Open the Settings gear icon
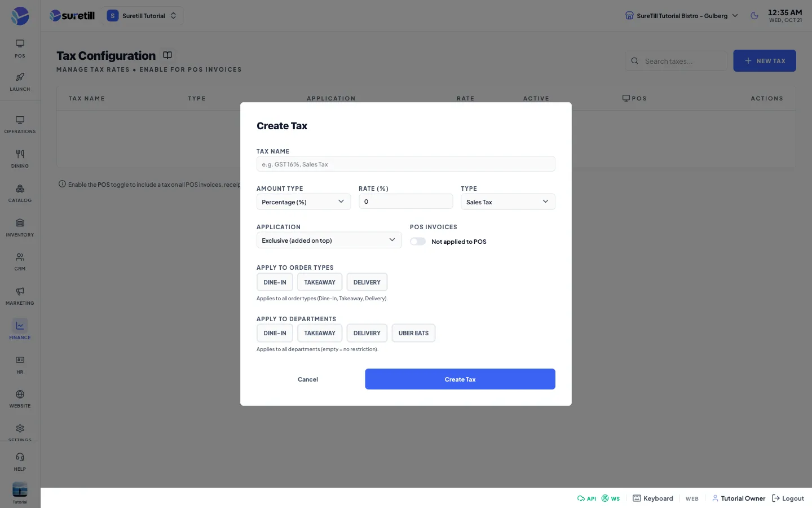812x508 pixels. [20, 428]
